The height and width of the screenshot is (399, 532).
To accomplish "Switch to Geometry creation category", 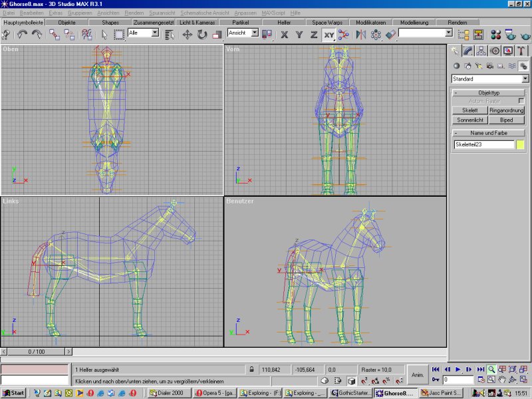I will coord(456,66).
